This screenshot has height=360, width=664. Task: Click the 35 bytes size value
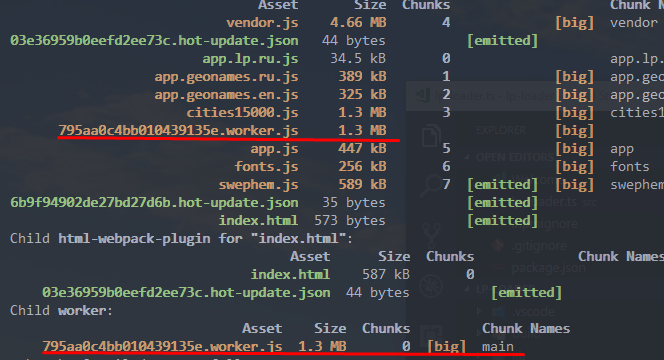pos(354,203)
